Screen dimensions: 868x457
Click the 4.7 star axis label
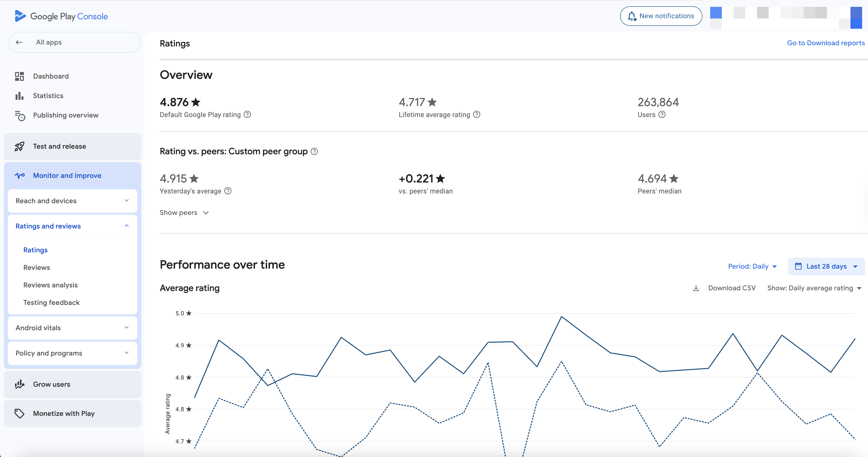[x=183, y=441]
